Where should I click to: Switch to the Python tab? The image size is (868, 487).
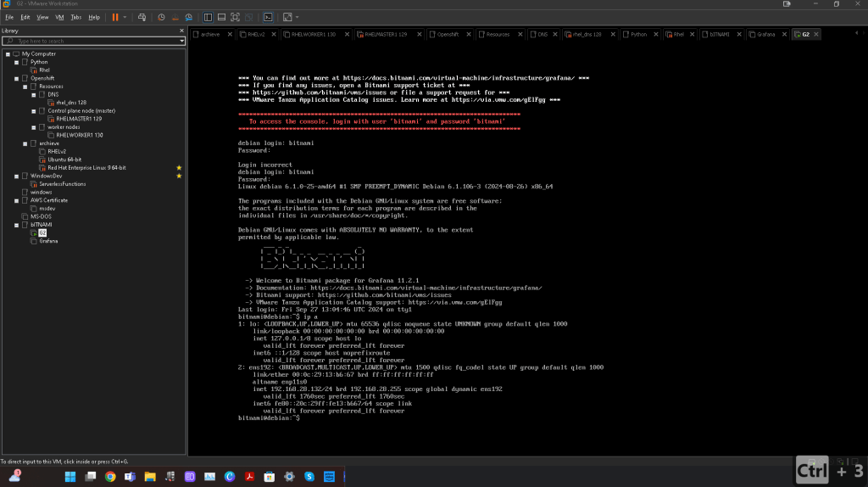tap(638, 34)
